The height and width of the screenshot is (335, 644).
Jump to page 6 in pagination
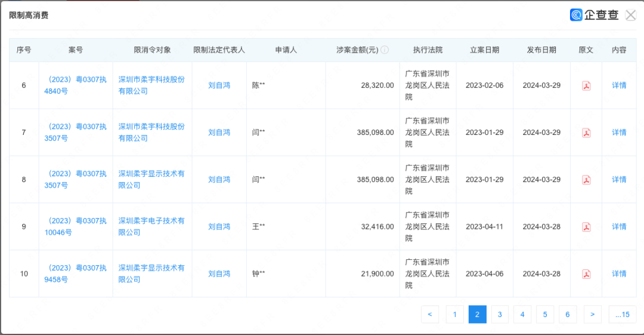pyautogui.click(x=567, y=314)
